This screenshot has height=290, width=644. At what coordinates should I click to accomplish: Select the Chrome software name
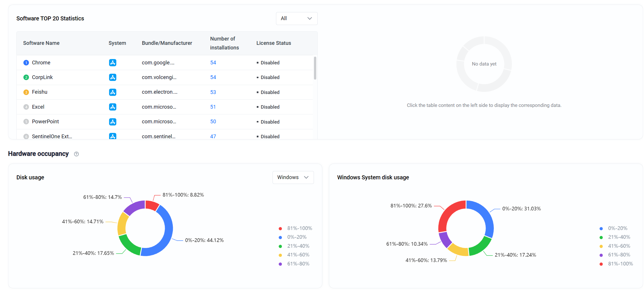click(41, 63)
